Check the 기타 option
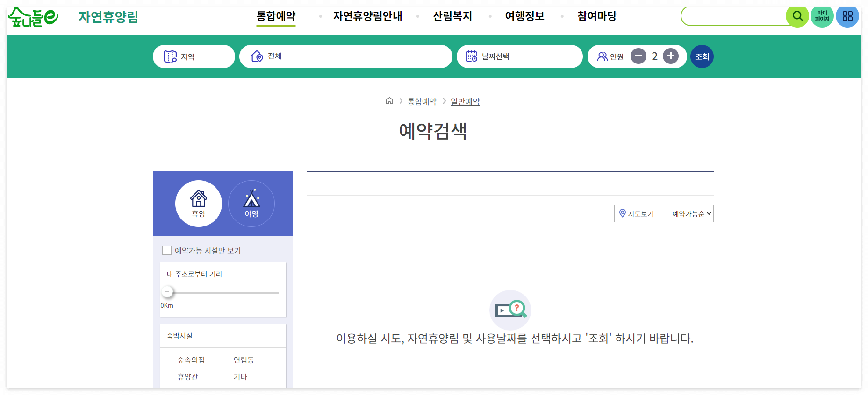This screenshot has width=868, height=395. point(228,376)
